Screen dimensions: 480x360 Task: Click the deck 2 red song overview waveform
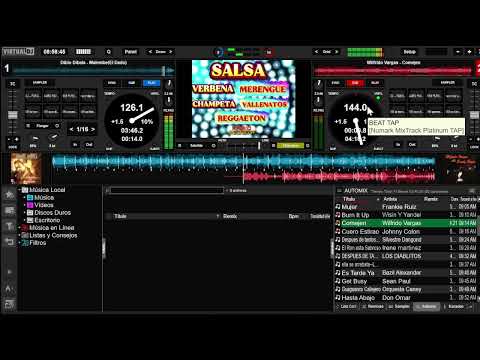393,71
